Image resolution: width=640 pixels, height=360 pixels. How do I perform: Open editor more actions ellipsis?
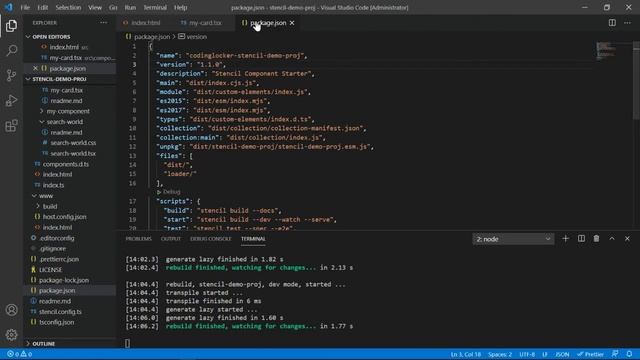[x=627, y=23]
